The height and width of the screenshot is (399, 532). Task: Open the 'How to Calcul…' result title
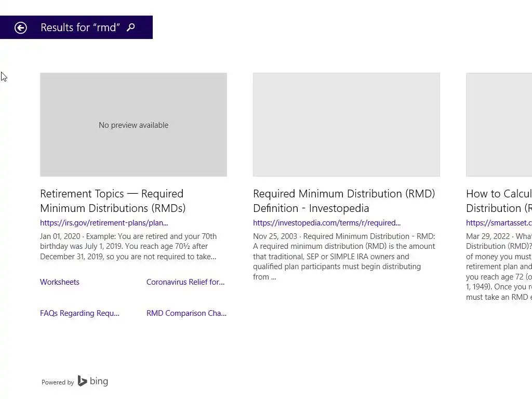point(499,201)
